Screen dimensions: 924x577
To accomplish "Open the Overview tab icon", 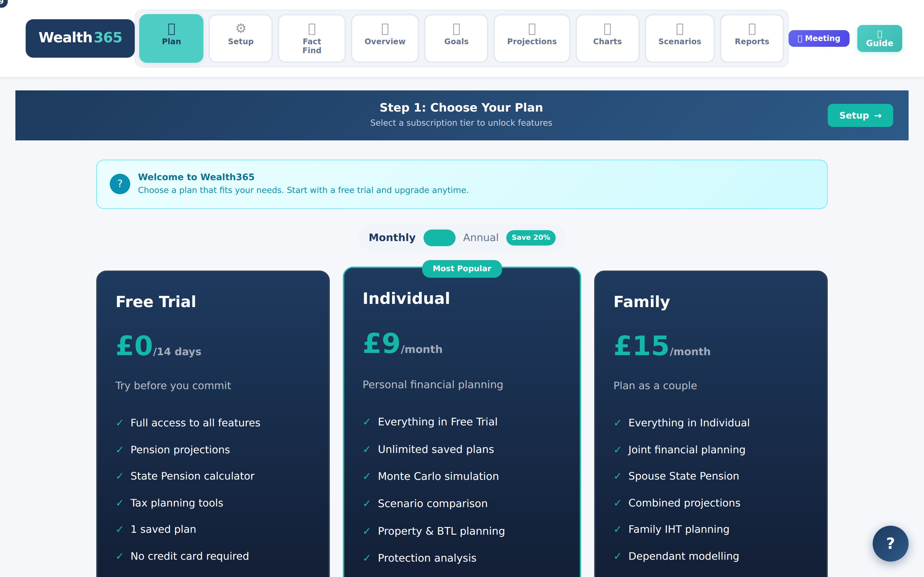I will (385, 29).
